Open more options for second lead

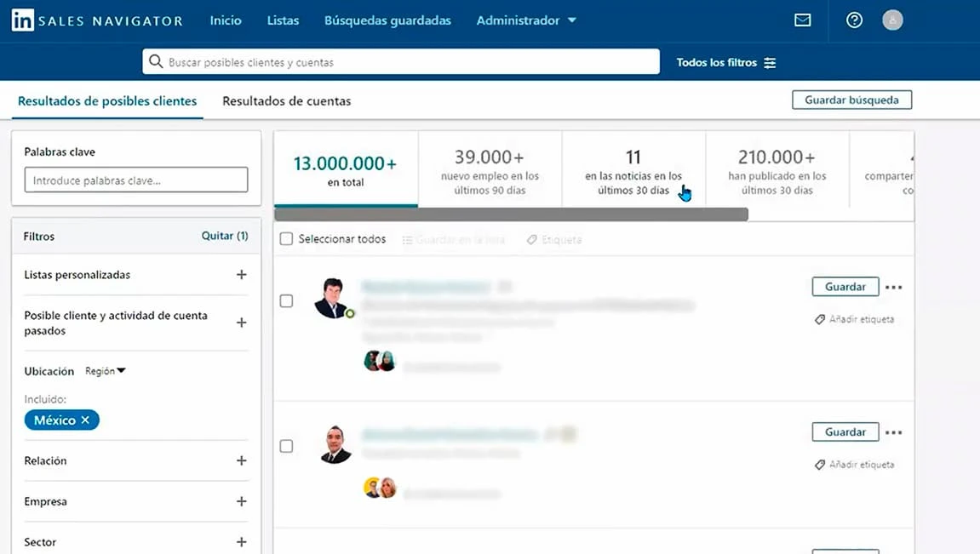tap(894, 432)
